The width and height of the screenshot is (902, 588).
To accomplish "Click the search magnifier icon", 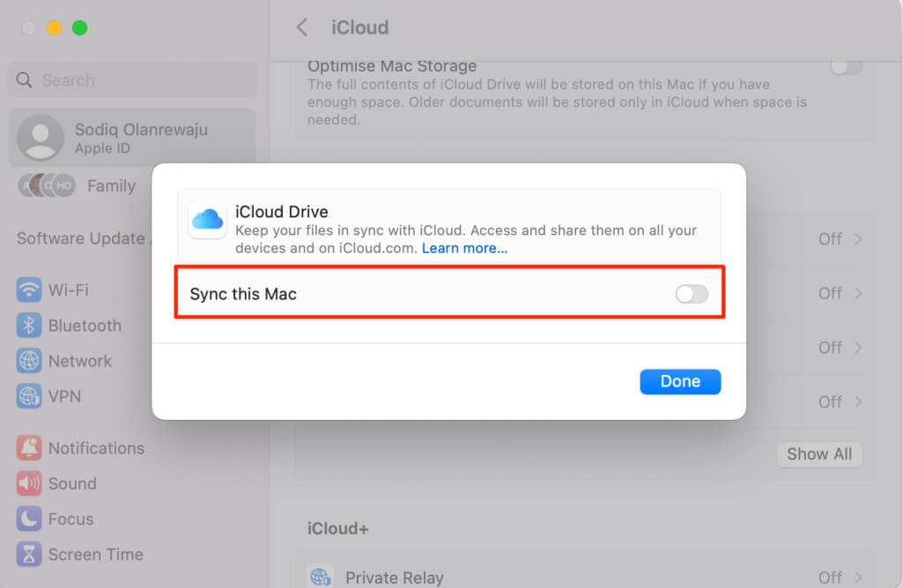I will (x=24, y=80).
